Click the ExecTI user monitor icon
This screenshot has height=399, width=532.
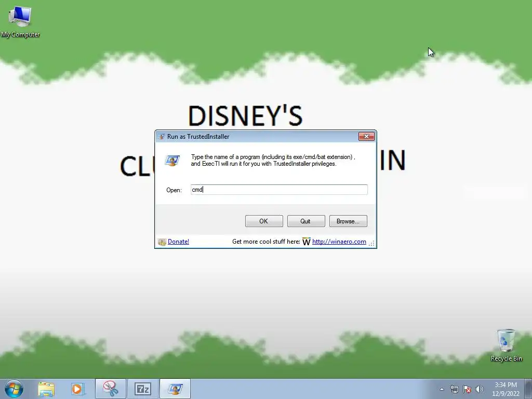point(172,160)
